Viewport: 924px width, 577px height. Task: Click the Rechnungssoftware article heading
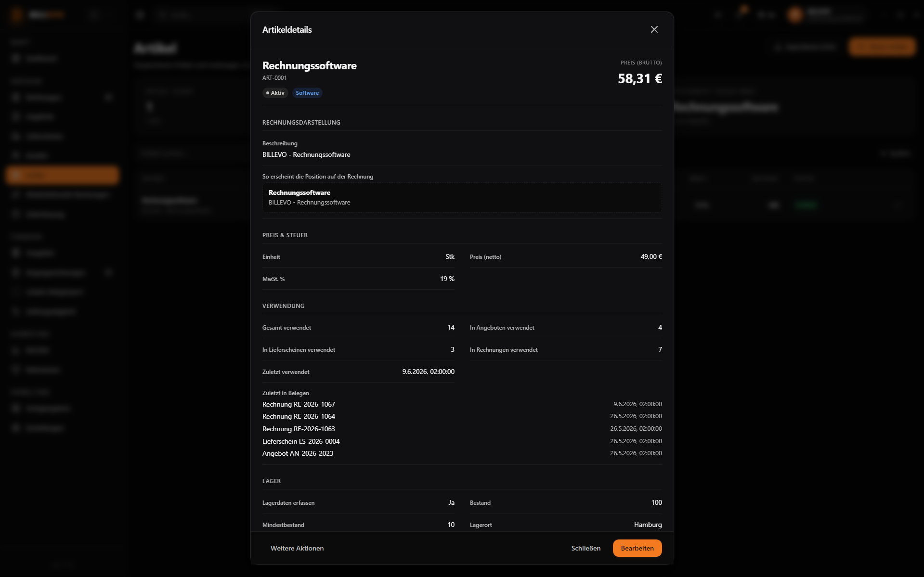310,65
